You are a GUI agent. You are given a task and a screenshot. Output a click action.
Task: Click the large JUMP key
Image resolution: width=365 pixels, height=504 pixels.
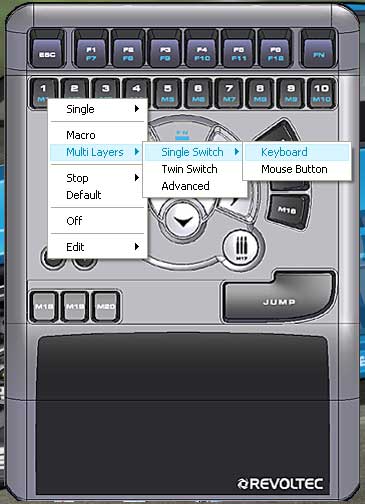click(279, 298)
